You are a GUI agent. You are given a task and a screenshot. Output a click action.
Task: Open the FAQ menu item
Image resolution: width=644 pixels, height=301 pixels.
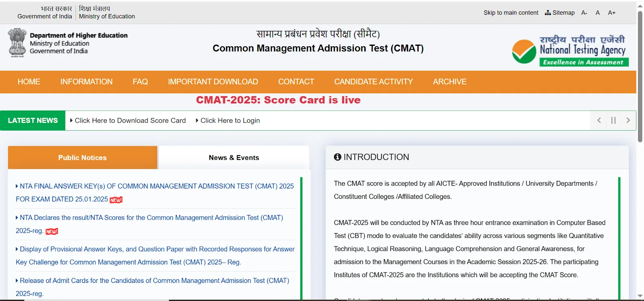click(x=140, y=82)
